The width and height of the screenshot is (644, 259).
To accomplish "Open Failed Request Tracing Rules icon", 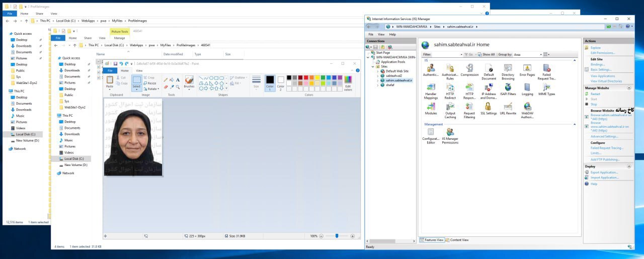I will point(546,72).
